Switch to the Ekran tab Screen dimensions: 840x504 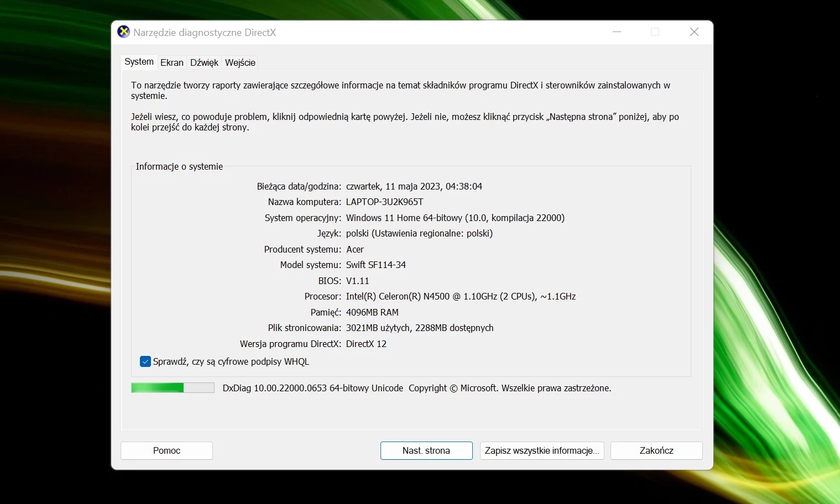click(x=172, y=62)
